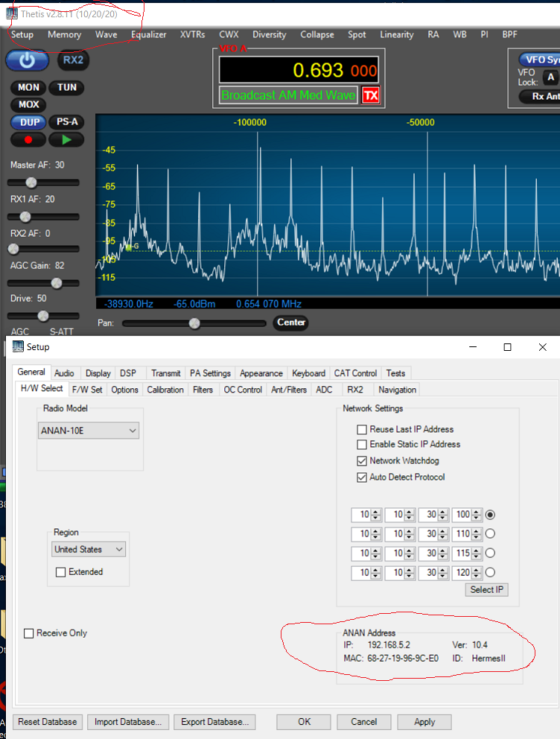Uncheck Auto Detect Protocol
The width and height of the screenshot is (560, 739).
pos(362,478)
